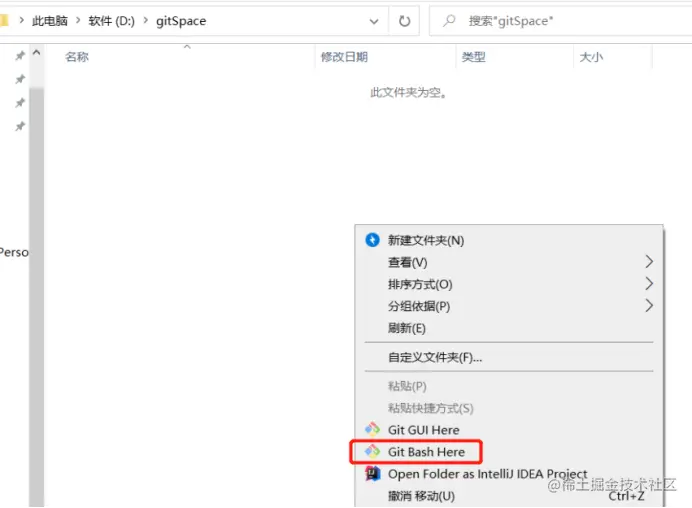The width and height of the screenshot is (692, 508).
Task: Open 排序方式(O) context menu item
Action: pos(509,284)
